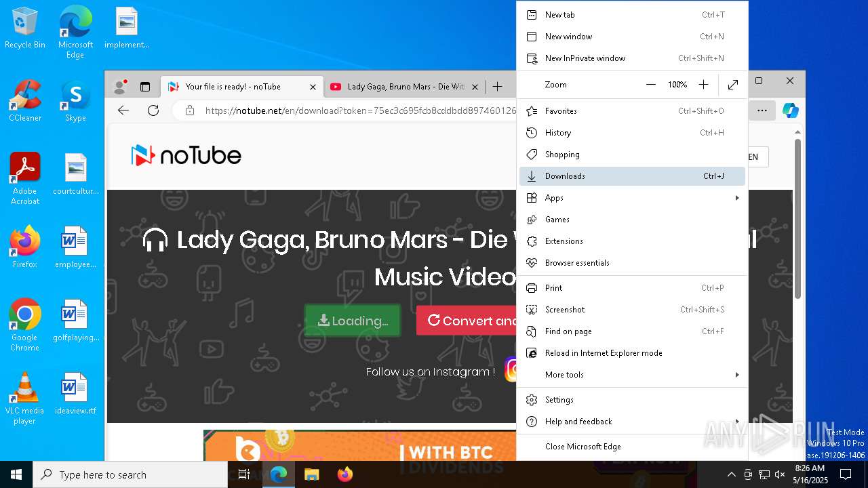Open Firefox from the taskbar

click(x=344, y=474)
